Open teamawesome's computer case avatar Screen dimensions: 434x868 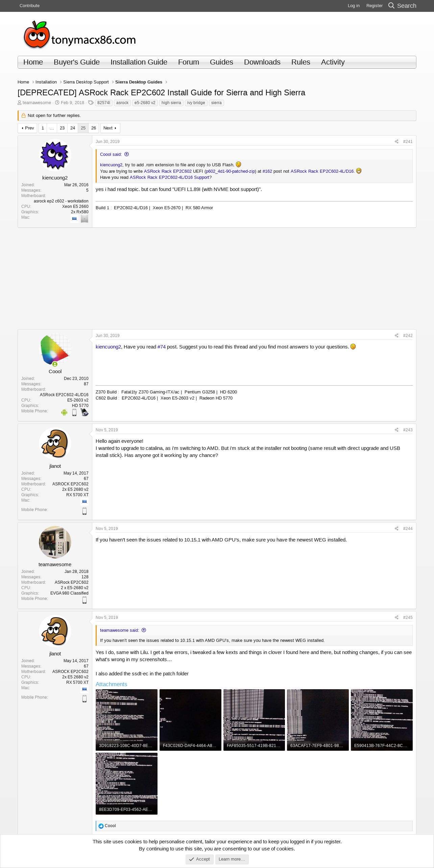click(55, 542)
